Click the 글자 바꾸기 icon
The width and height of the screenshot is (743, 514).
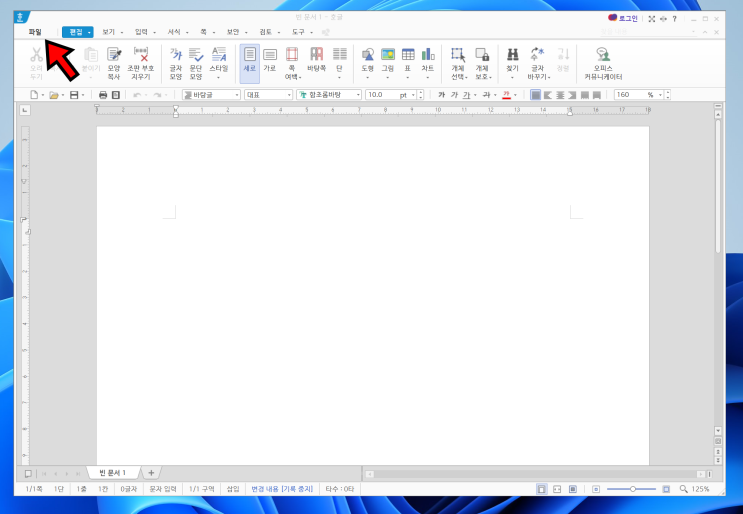pyautogui.click(x=538, y=63)
